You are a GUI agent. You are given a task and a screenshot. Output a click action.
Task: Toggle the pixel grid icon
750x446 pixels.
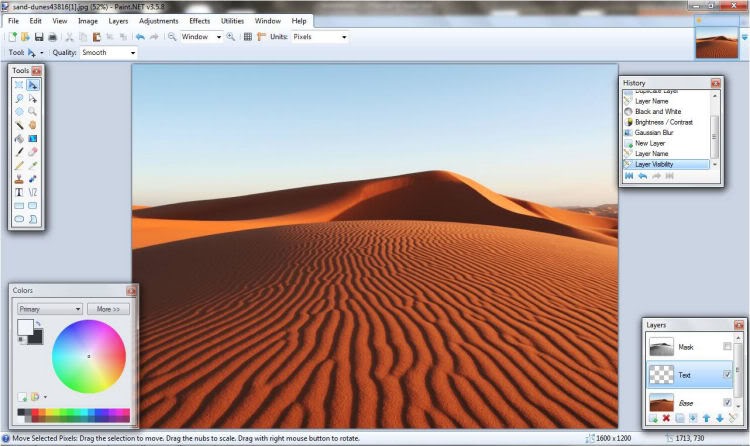point(248,37)
